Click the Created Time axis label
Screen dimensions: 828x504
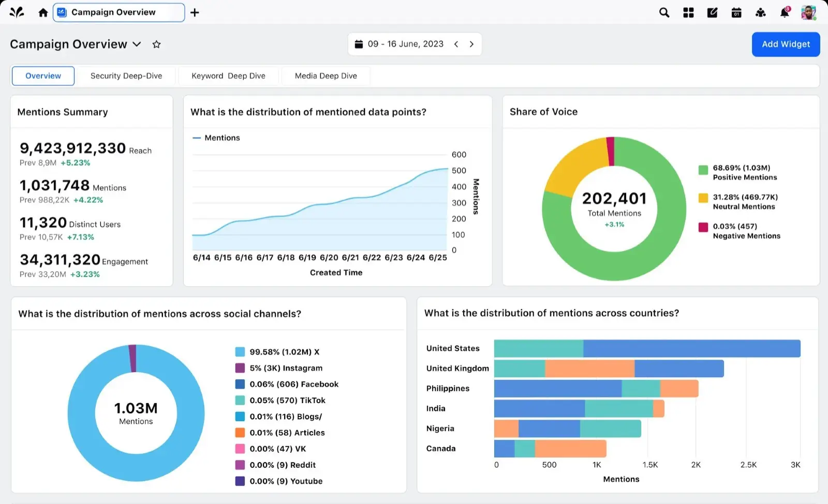(336, 273)
